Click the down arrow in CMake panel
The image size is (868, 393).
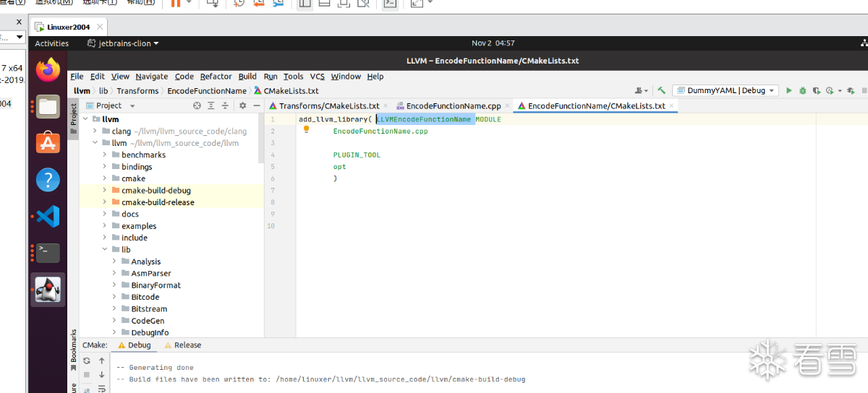tap(102, 375)
